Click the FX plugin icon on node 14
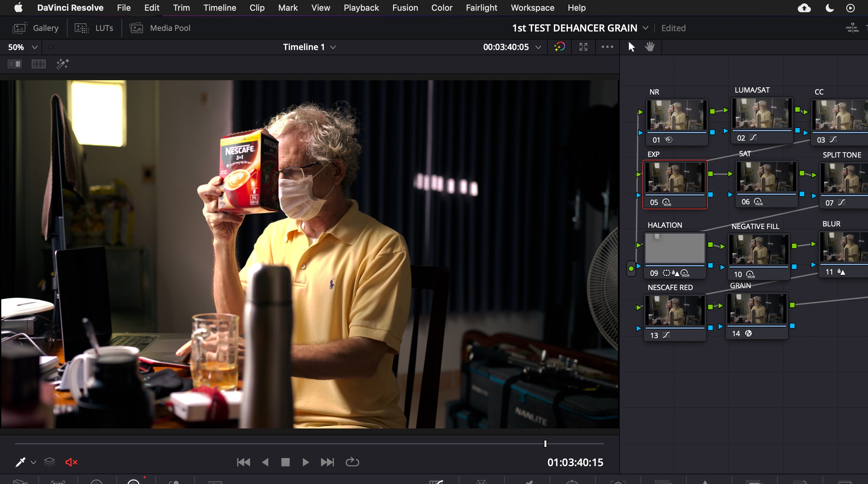 pos(748,333)
